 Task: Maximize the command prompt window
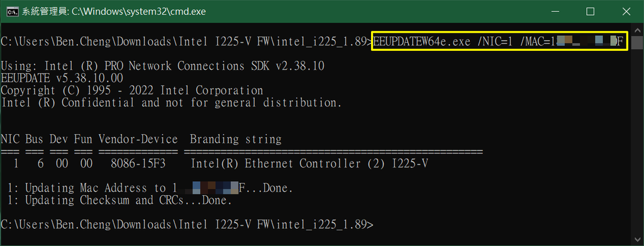tap(590, 11)
